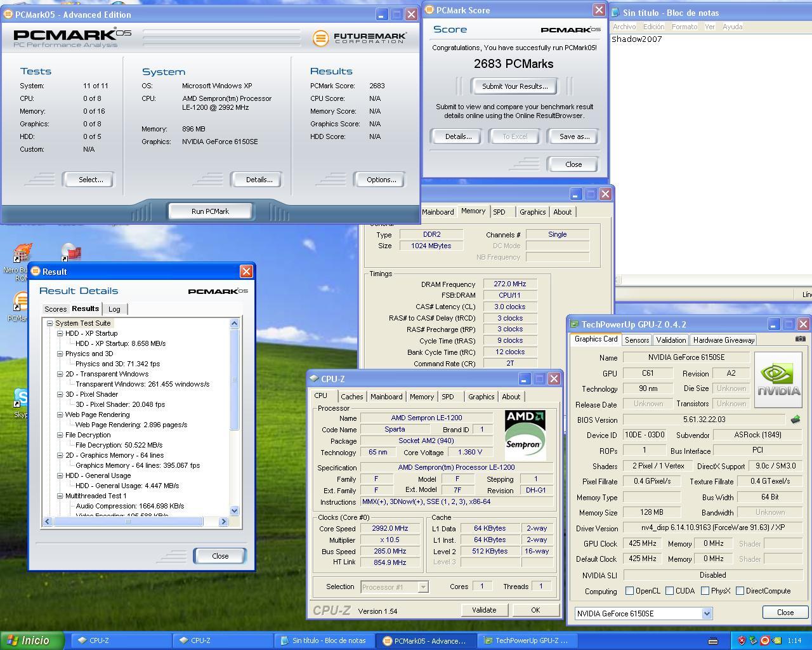Viewport: 812px width, 650px height.
Task: Click the Options... button in PCMark05
Action: 381,180
